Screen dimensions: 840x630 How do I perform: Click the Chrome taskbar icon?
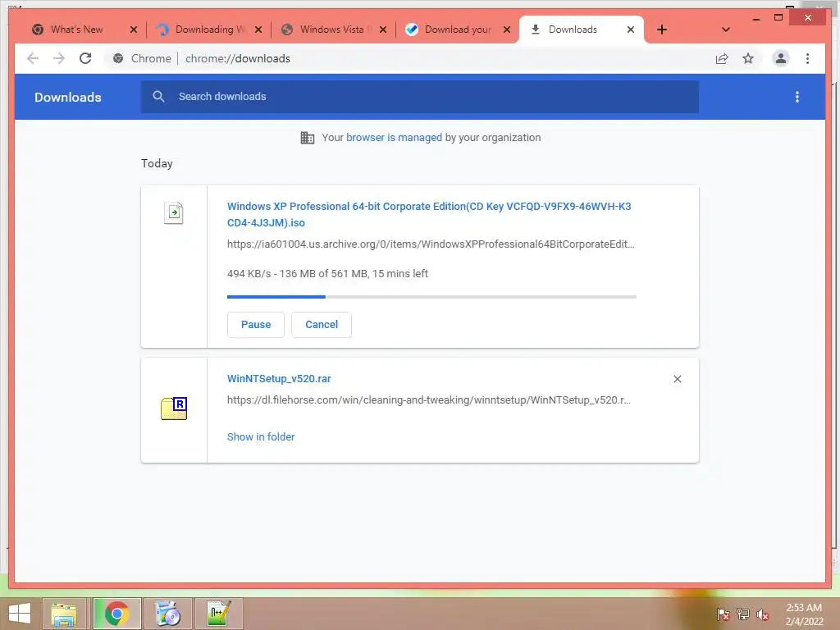pyautogui.click(x=116, y=614)
